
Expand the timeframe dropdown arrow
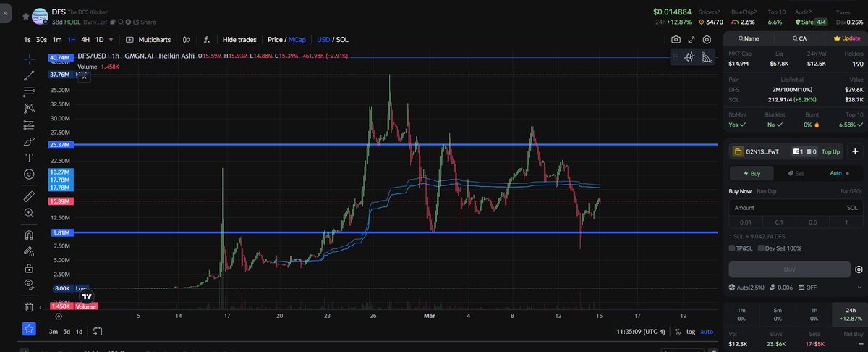pos(111,40)
